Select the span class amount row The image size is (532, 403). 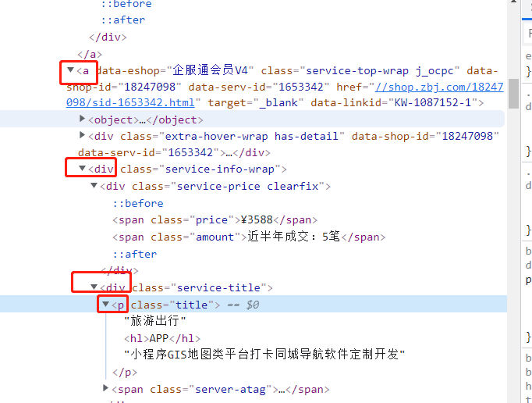point(249,237)
